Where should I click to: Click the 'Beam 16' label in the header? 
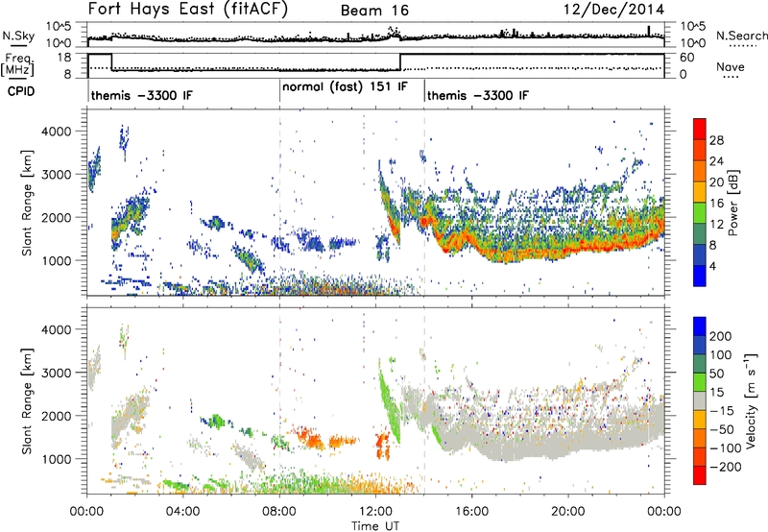point(374,11)
